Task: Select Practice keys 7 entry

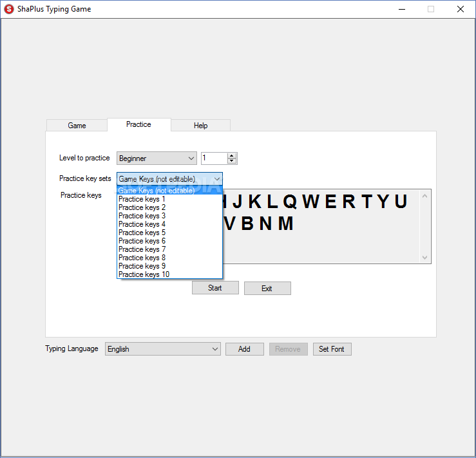Action: click(169, 249)
